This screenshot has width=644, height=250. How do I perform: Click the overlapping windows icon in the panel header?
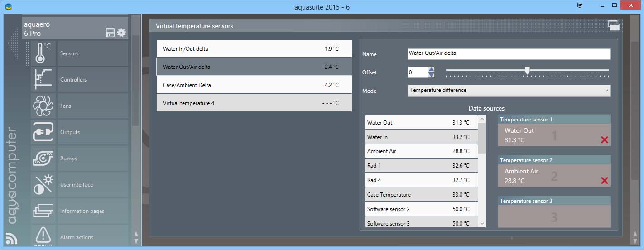click(x=614, y=25)
